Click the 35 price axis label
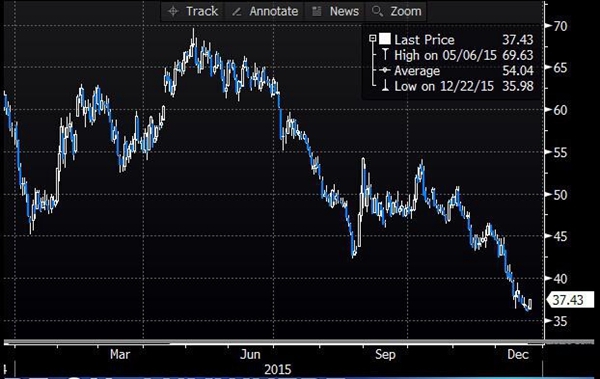The image size is (600, 379). pos(561,321)
